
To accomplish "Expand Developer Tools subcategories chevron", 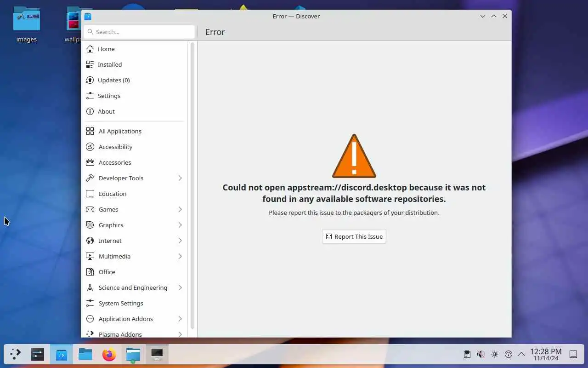I will tap(180, 178).
